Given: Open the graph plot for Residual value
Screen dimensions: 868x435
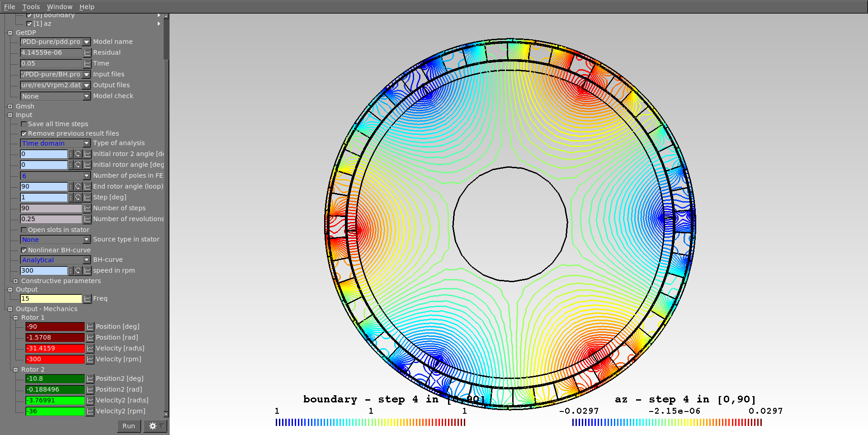Looking at the screenshot, I should point(87,52).
